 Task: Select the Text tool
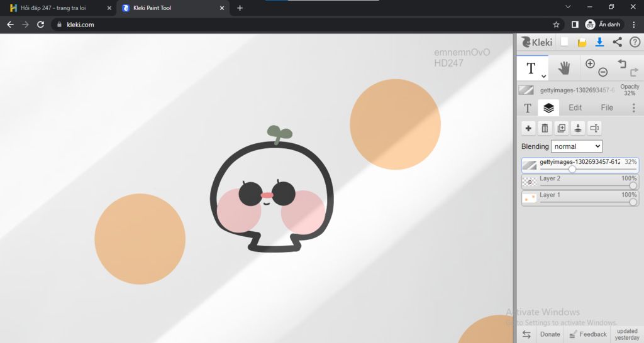532,68
